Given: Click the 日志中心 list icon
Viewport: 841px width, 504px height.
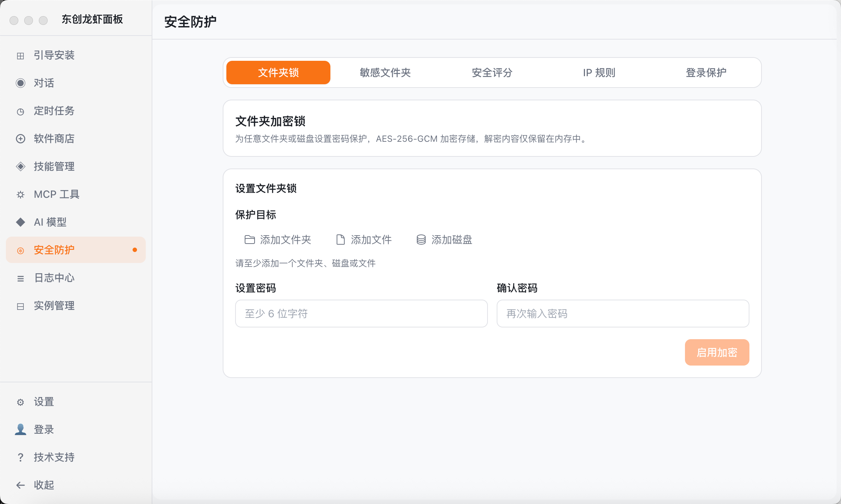Looking at the screenshot, I should point(21,278).
